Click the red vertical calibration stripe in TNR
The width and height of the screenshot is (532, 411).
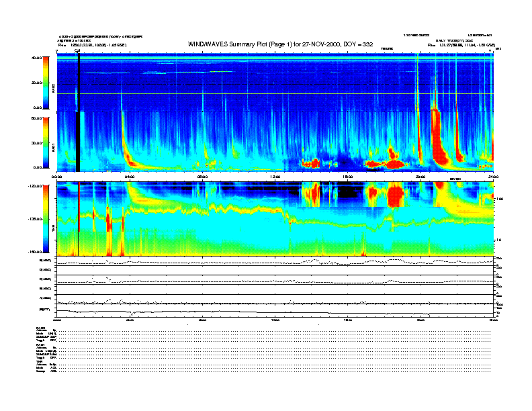click(x=79, y=207)
